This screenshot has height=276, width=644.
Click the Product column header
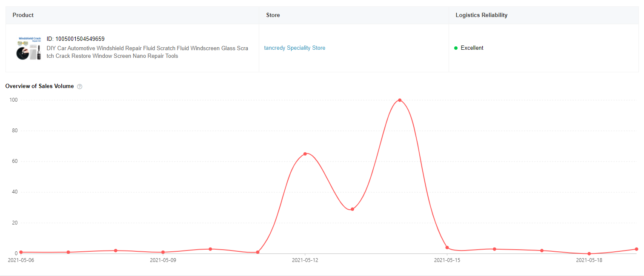coord(23,15)
